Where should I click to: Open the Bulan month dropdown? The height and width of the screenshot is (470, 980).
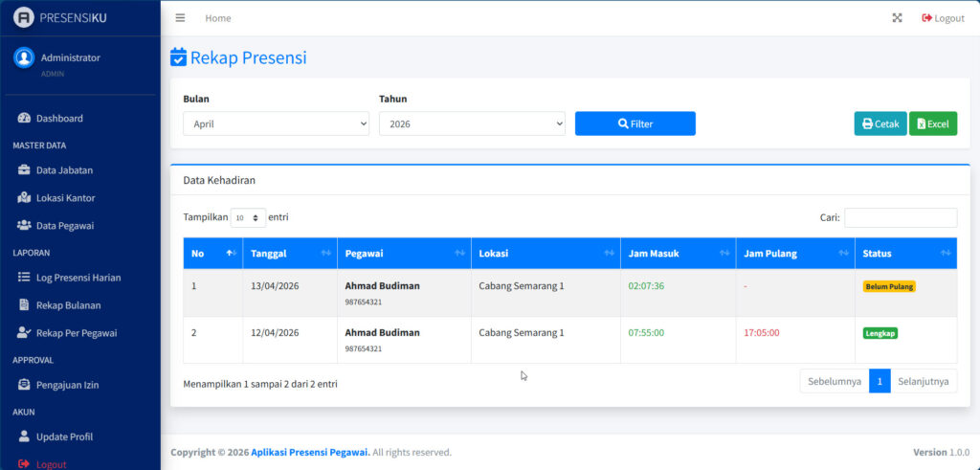tap(276, 123)
